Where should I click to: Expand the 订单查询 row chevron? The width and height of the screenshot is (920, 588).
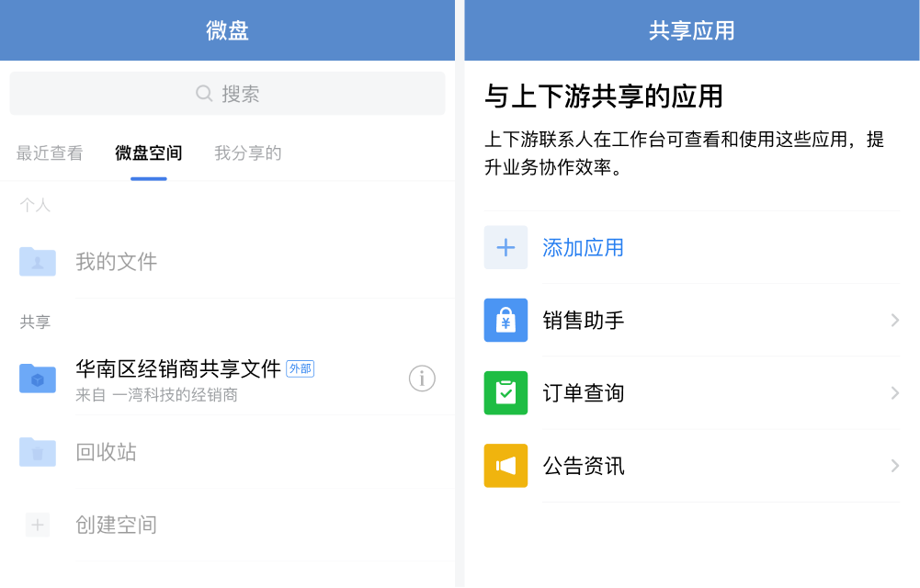tap(894, 393)
